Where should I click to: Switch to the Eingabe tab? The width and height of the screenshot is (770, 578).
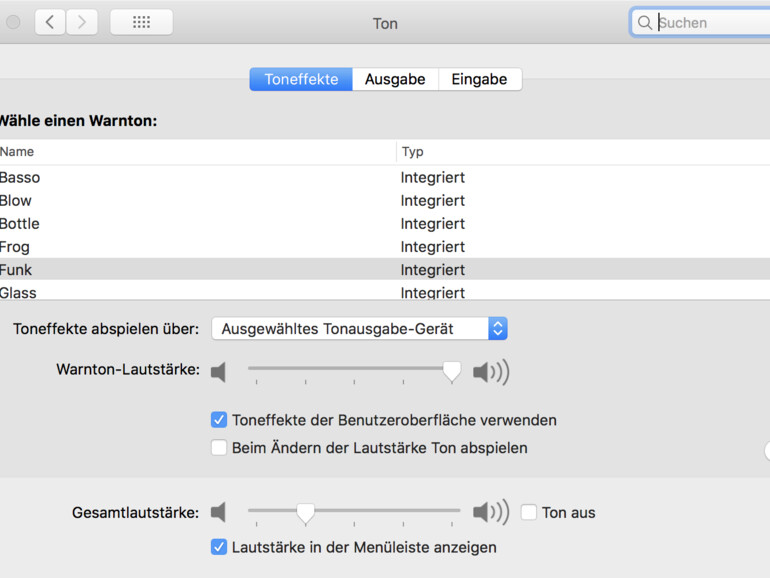[479, 79]
